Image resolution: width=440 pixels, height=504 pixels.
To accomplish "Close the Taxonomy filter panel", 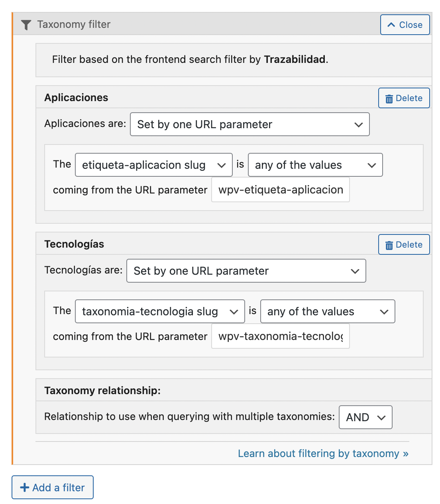I will click(x=405, y=25).
